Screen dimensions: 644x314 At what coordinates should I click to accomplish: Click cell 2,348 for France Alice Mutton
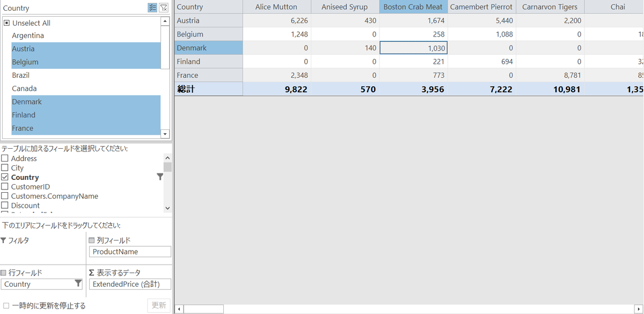click(x=277, y=75)
